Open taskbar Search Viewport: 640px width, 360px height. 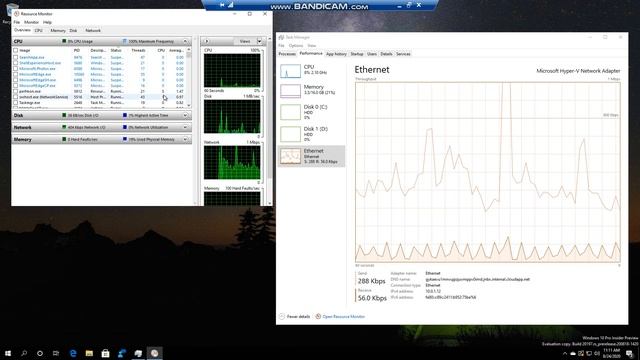tap(24, 353)
